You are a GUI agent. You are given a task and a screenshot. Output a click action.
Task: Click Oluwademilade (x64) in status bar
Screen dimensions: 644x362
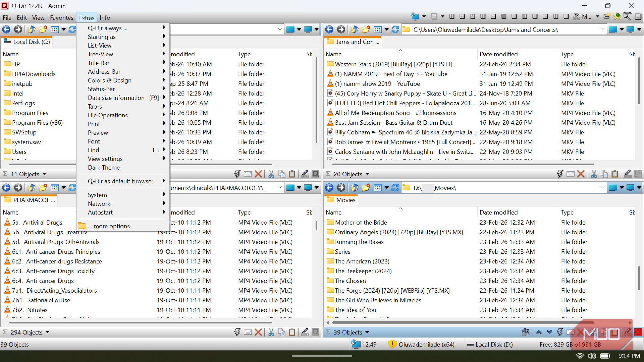click(x=422, y=344)
